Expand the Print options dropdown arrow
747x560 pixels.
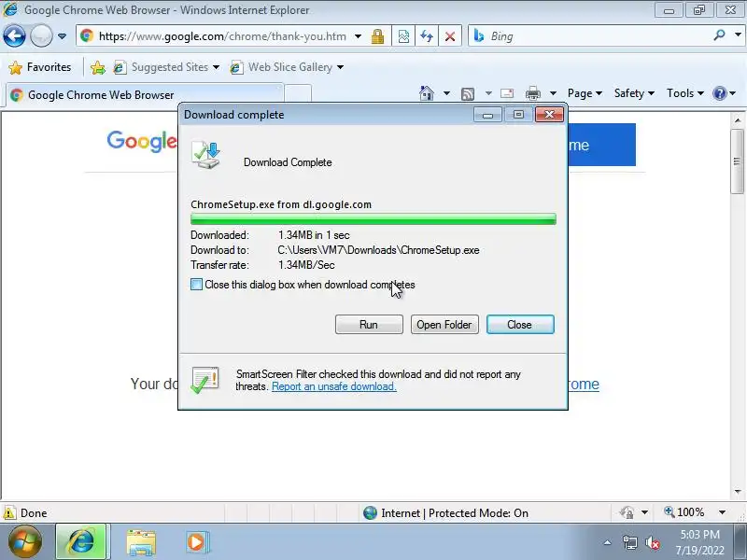pos(553,93)
